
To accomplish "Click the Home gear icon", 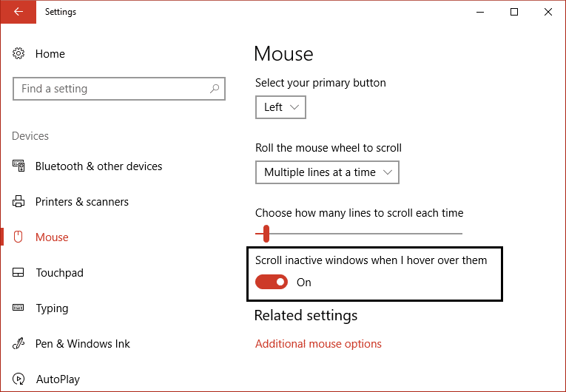I will (x=19, y=54).
